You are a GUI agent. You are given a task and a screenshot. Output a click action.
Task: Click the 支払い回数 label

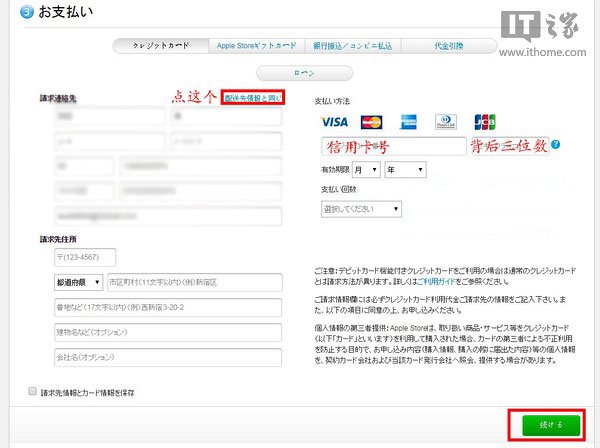click(339, 189)
